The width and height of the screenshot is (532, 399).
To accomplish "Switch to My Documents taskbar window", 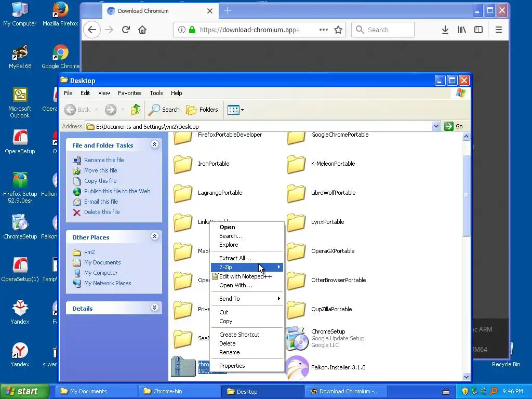I will [x=96, y=392].
